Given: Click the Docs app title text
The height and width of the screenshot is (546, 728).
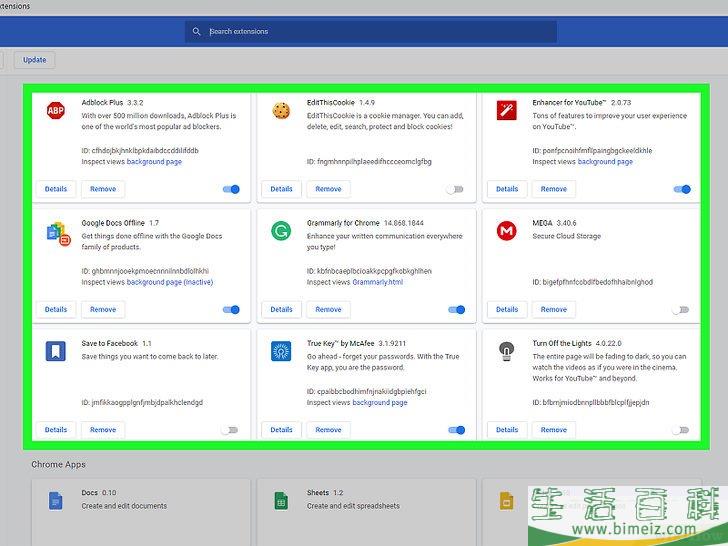Looking at the screenshot, I should pos(90,493).
